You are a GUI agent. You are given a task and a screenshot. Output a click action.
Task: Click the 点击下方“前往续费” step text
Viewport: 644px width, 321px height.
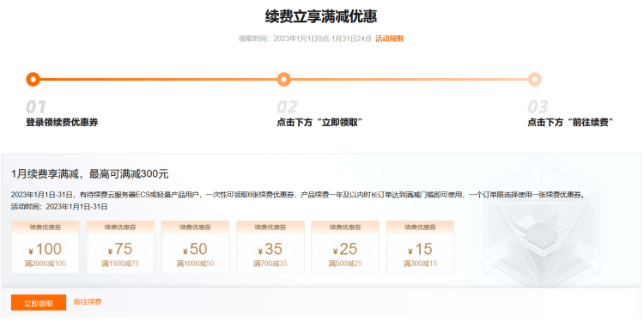tap(570, 123)
